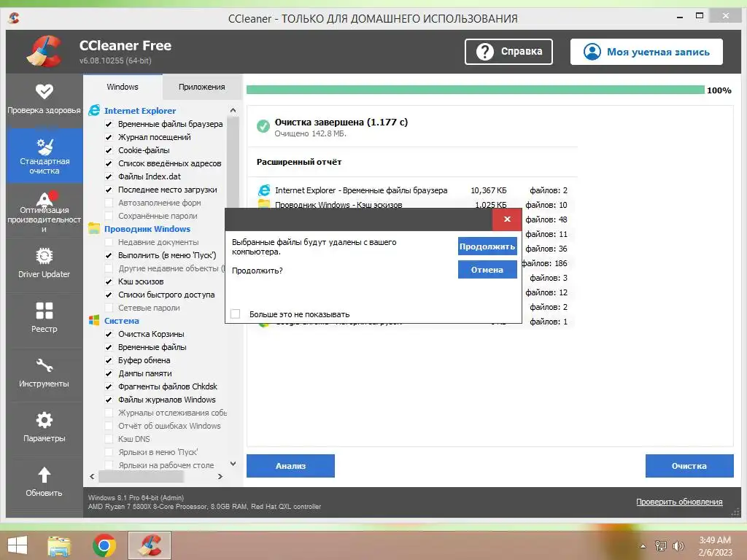Click the horizontal scrollbar thumb
The height and width of the screenshot is (560, 747).
pyautogui.click(x=141, y=476)
